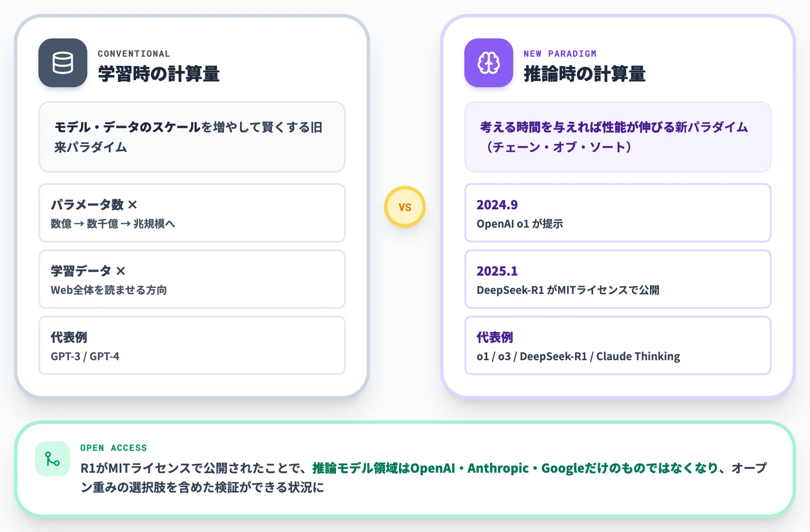Click the OpenAI o1 が提示 text
Viewport: 810px width, 532px height.
[x=520, y=224]
